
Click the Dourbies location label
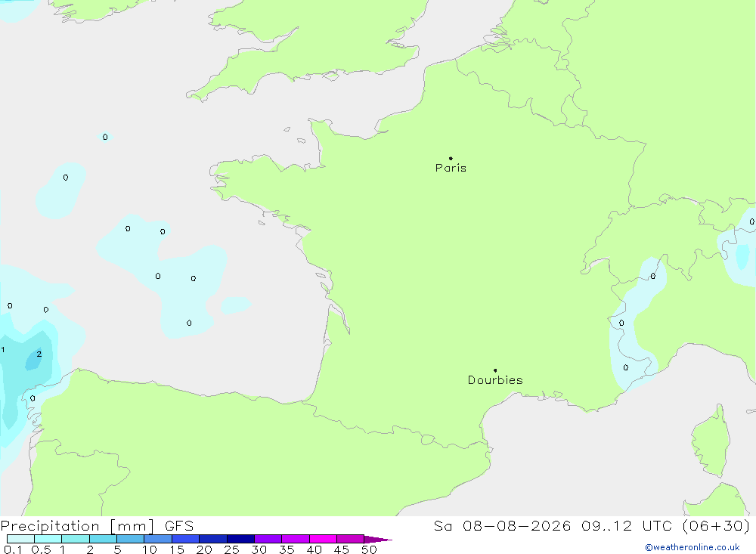tap(495, 380)
